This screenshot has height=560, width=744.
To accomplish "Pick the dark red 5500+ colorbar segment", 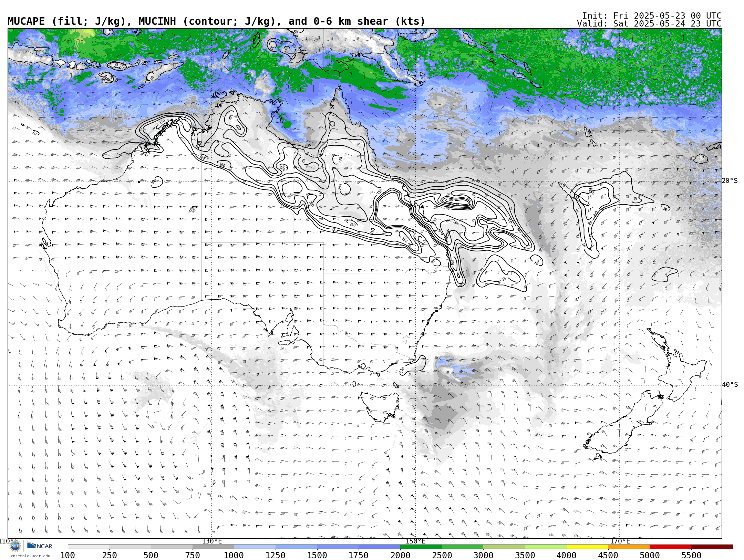I will coord(712,547).
